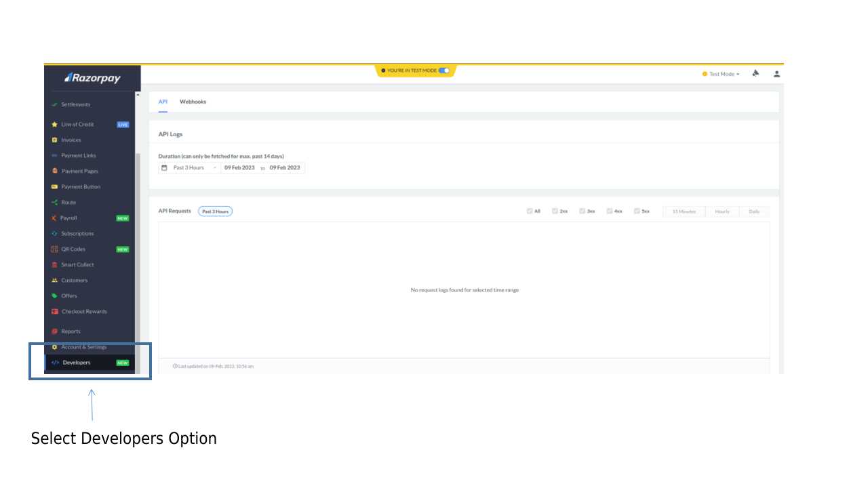
Task: Click the API Logs heading
Action: pos(170,134)
